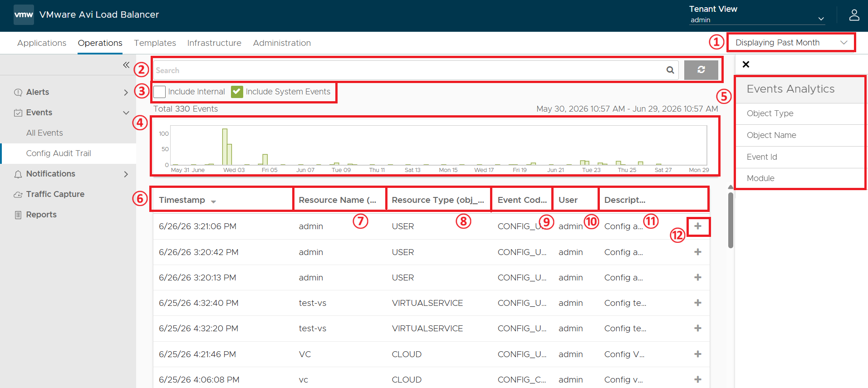Click the tallest bar in events histogram

(225, 147)
